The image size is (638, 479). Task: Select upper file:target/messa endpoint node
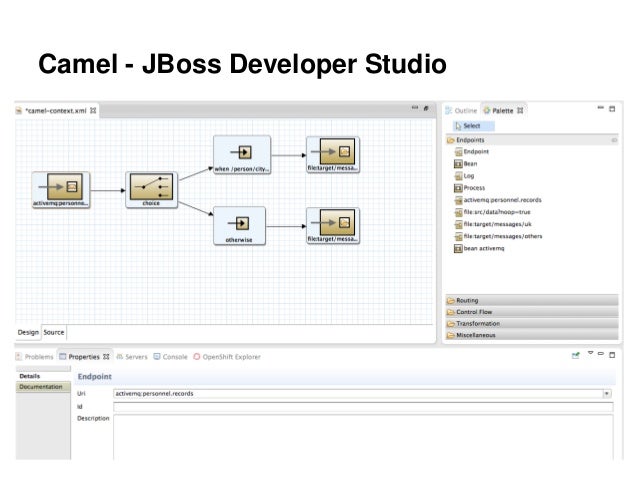click(333, 155)
